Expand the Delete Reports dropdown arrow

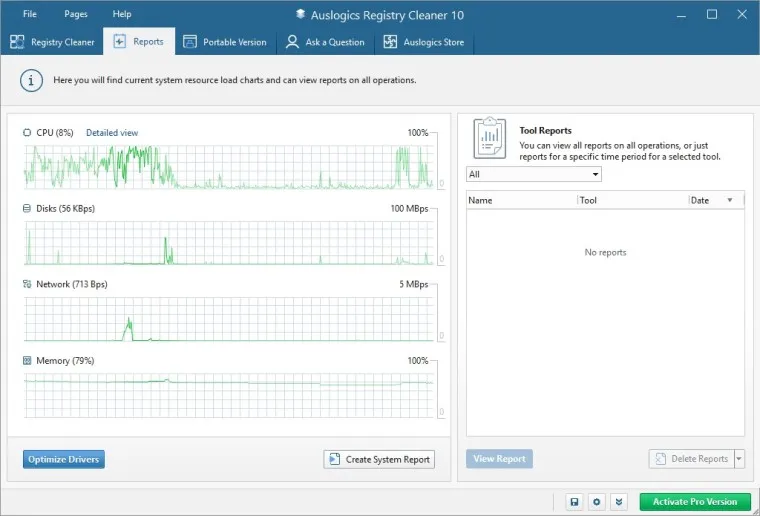click(x=739, y=459)
